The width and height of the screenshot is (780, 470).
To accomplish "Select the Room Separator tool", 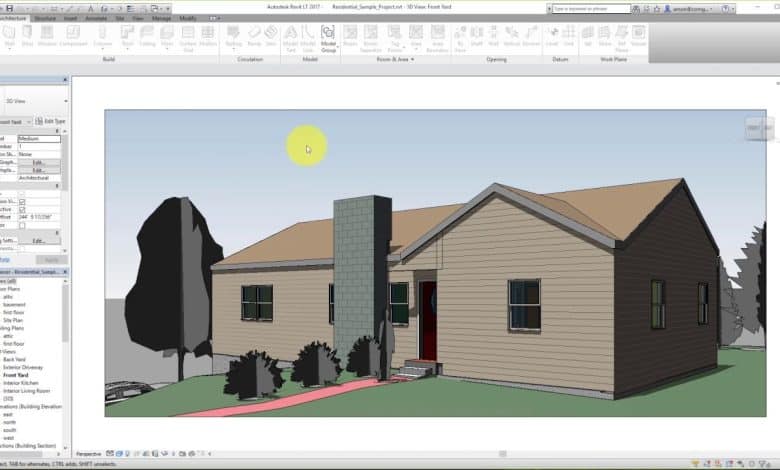I will [371, 39].
